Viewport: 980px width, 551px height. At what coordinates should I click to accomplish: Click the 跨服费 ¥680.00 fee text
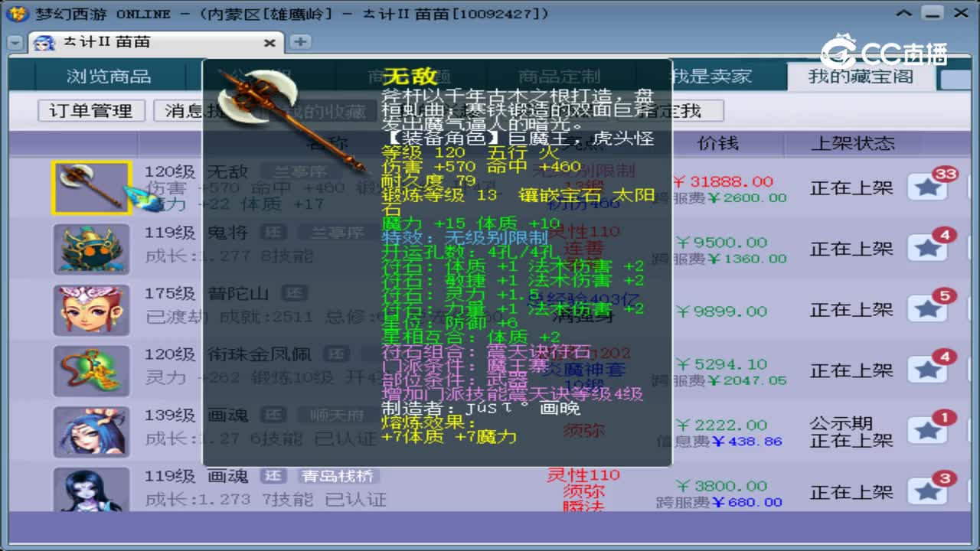tap(720, 503)
